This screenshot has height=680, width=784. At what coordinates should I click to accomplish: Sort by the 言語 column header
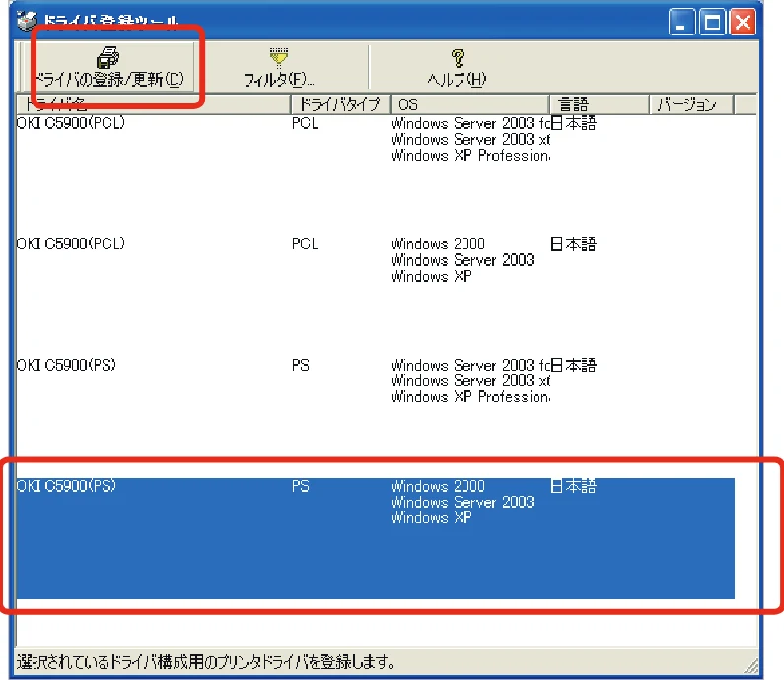599,104
